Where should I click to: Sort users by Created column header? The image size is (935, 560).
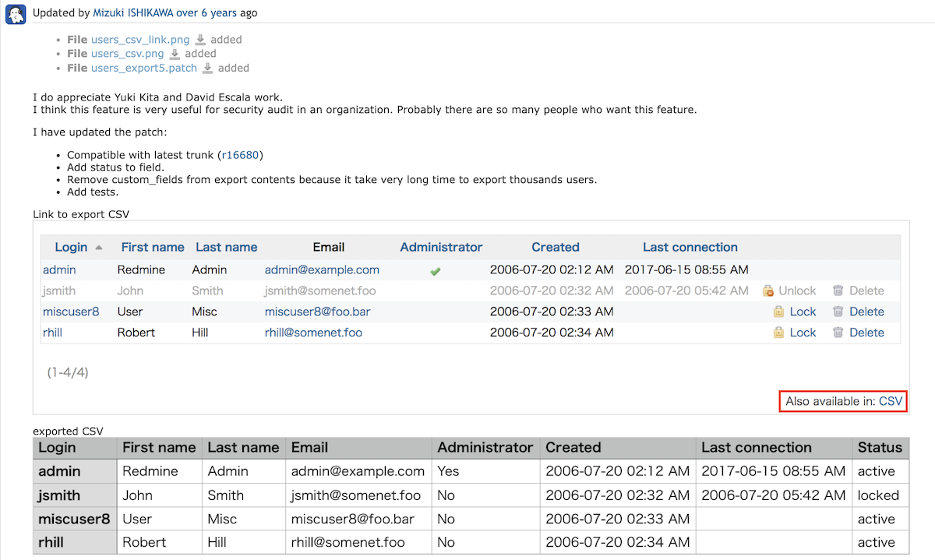click(555, 247)
